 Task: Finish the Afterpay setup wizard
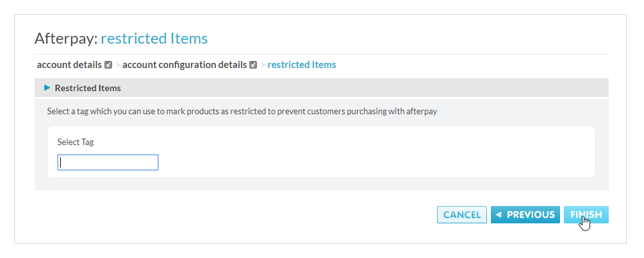tap(586, 215)
